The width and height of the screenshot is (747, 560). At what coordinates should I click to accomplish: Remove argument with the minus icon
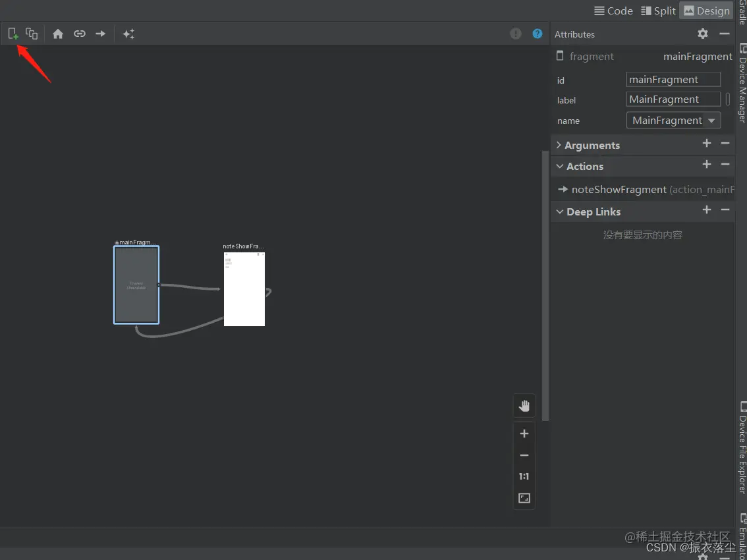tap(725, 144)
